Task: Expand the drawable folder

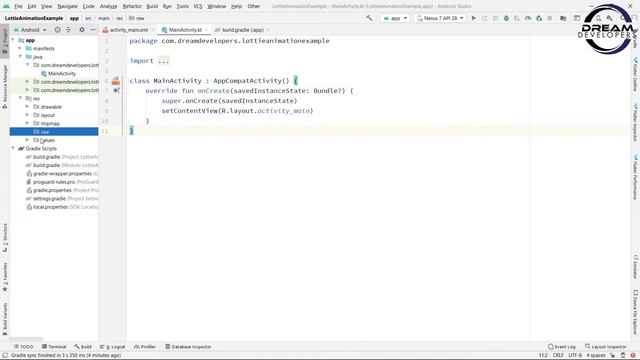Action: coord(28,106)
